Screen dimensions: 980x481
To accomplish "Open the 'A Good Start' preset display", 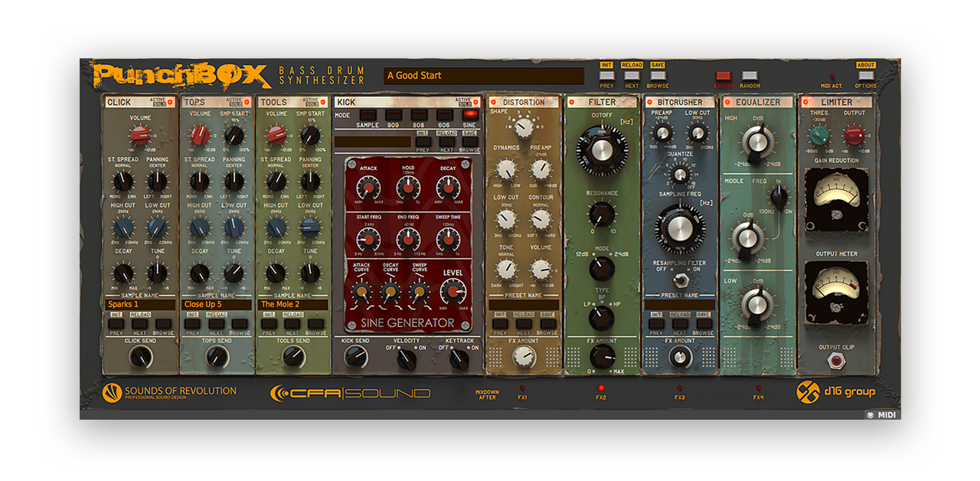I will pos(484,76).
